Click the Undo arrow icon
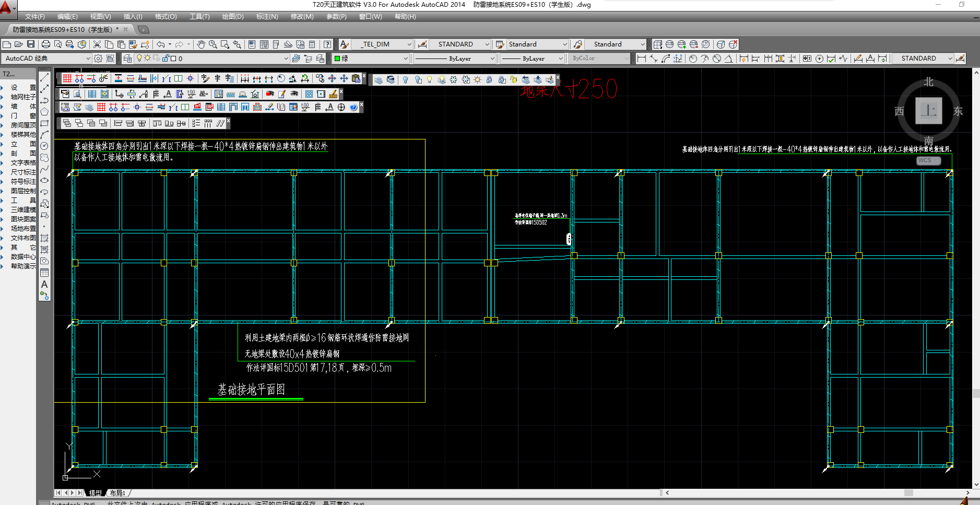The image size is (980, 505). click(161, 44)
